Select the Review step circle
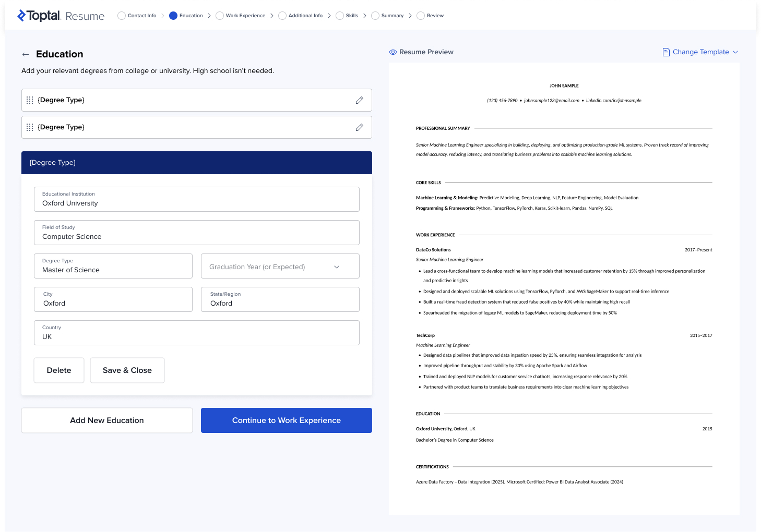Screen dimensions: 761x532 [x=421, y=16]
